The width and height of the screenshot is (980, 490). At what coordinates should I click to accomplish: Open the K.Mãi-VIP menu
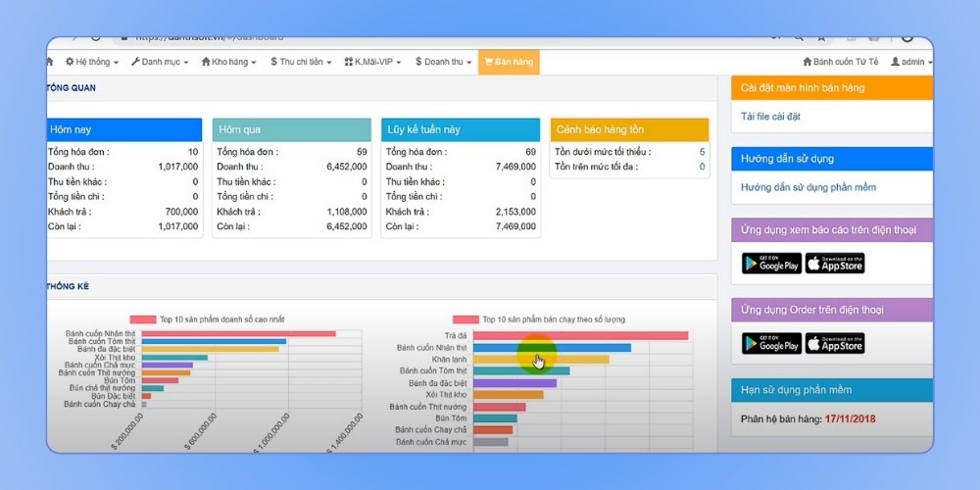click(x=373, y=62)
